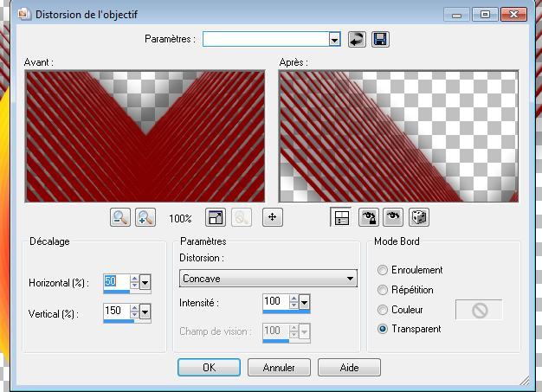
Task: Click the dialog resize grip corner
Action: tap(525, 380)
